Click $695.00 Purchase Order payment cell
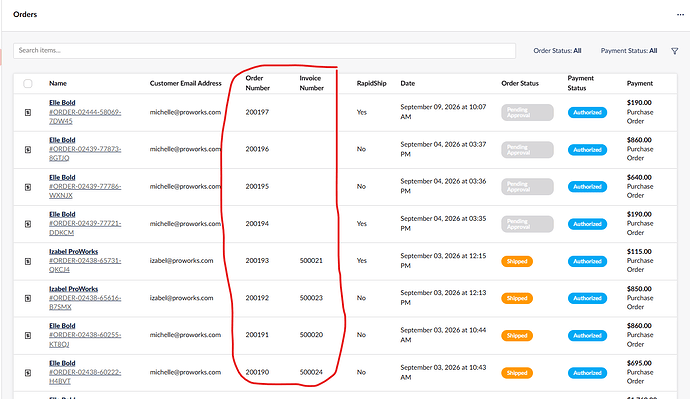 [x=640, y=372]
